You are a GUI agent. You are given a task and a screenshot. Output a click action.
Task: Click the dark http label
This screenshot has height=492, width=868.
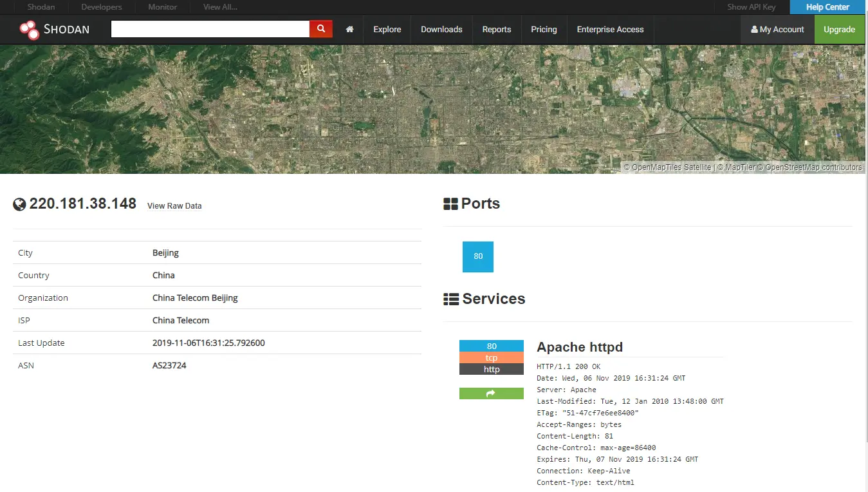[492, 370]
